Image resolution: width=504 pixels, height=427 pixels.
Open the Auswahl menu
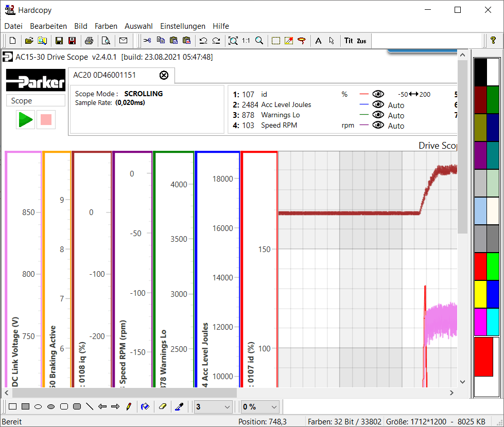(x=138, y=26)
